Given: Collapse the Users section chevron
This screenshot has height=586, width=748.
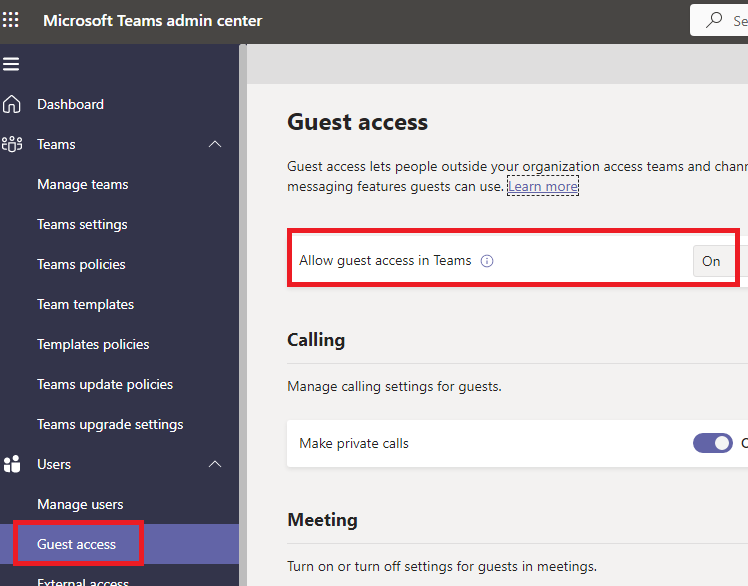Looking at the screenshot, I should click(x=215, y=464).
